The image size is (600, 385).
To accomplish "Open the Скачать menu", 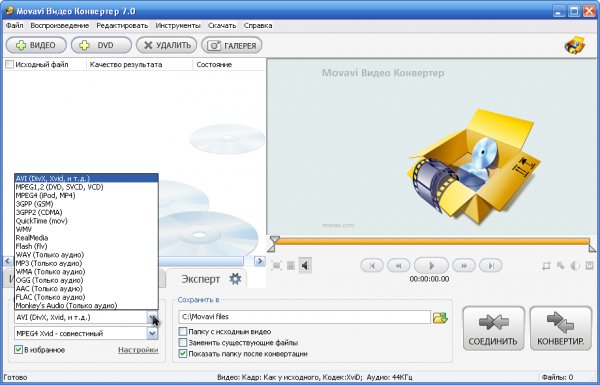I will point(222,26).
